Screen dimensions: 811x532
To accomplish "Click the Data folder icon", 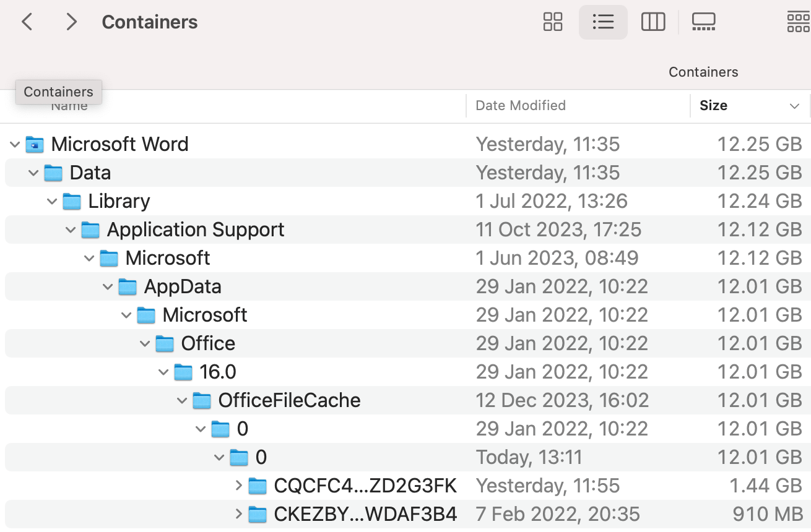I will tap(53, 173).
